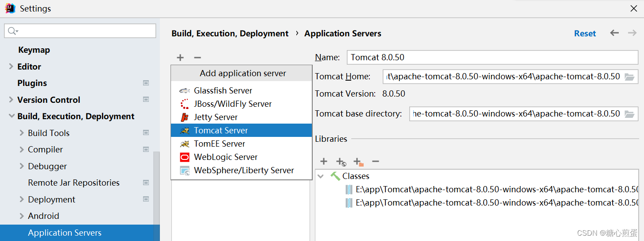The height and width of the screenshot is (241, 644).
Task: Browse for Tomcat base directory folder
Action: coord(629,114)
